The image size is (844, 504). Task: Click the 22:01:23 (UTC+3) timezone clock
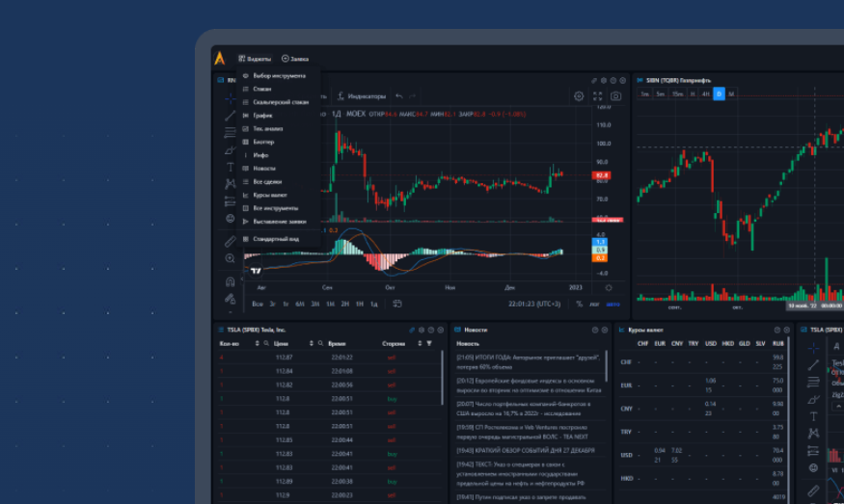tap(534, 304)
